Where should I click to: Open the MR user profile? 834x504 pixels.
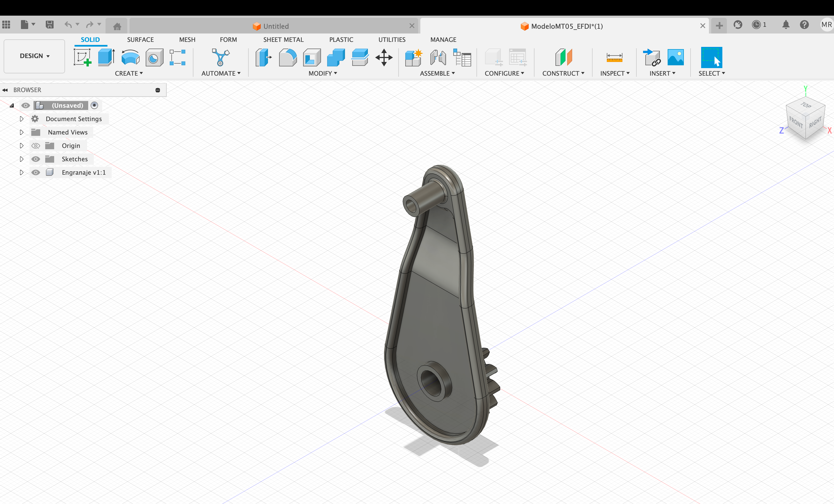pyautogui.click(x=826, y=25)
